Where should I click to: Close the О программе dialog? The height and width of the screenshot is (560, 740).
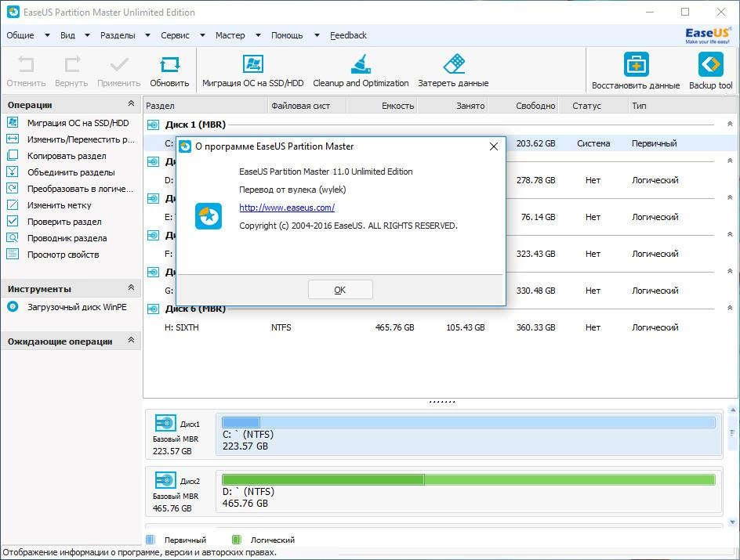[494, 146]
